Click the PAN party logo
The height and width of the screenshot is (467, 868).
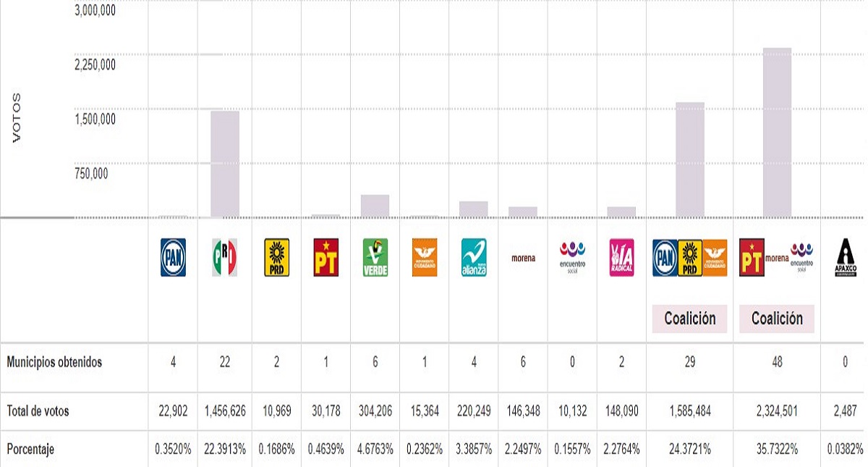pyautogui.click(x=173, y=258)
